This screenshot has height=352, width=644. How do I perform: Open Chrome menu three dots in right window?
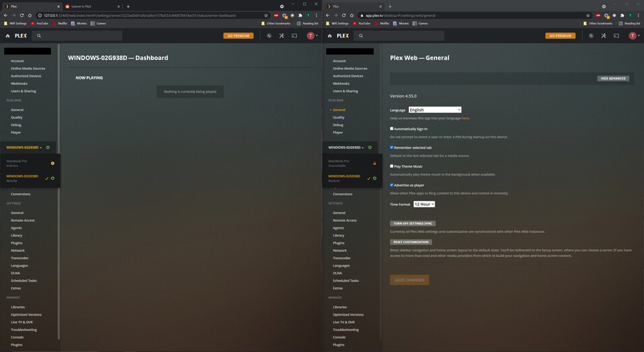coord(638,15)
